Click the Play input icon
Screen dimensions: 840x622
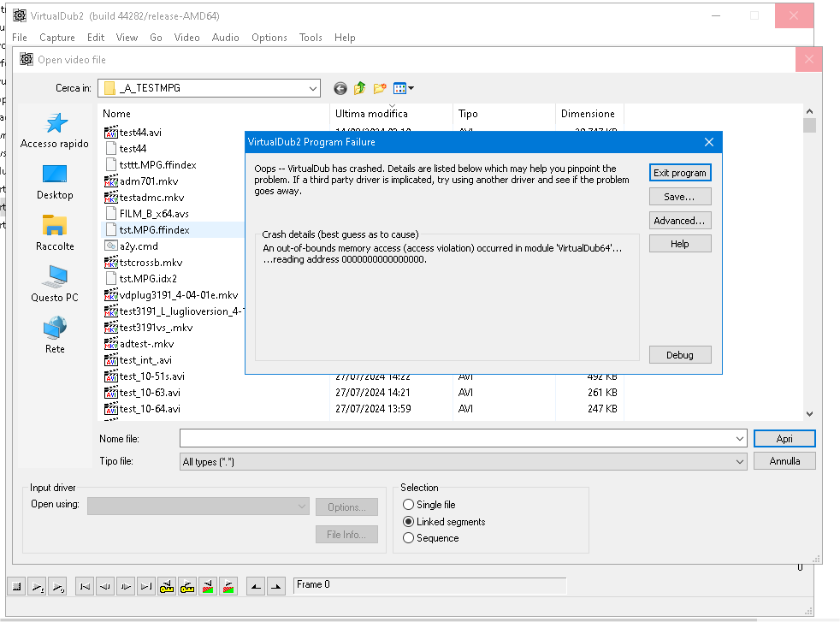(37, 587)
